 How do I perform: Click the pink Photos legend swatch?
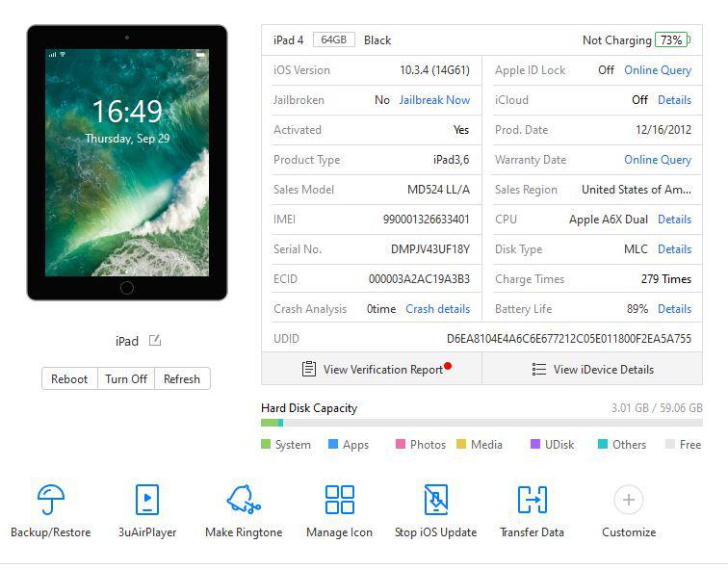(401, 444)
